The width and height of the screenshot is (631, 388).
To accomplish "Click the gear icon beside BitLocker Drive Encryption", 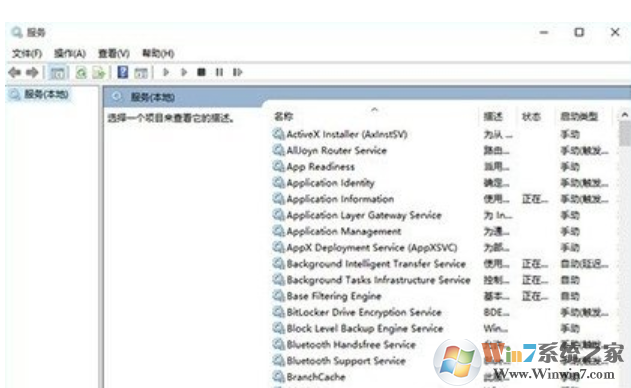I will (x=278, y=312).
